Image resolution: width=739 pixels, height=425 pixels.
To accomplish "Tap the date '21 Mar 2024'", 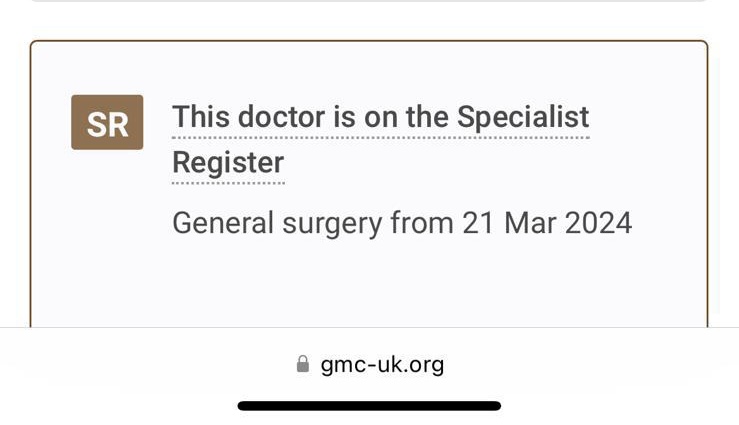I will (x=547, y=223).
